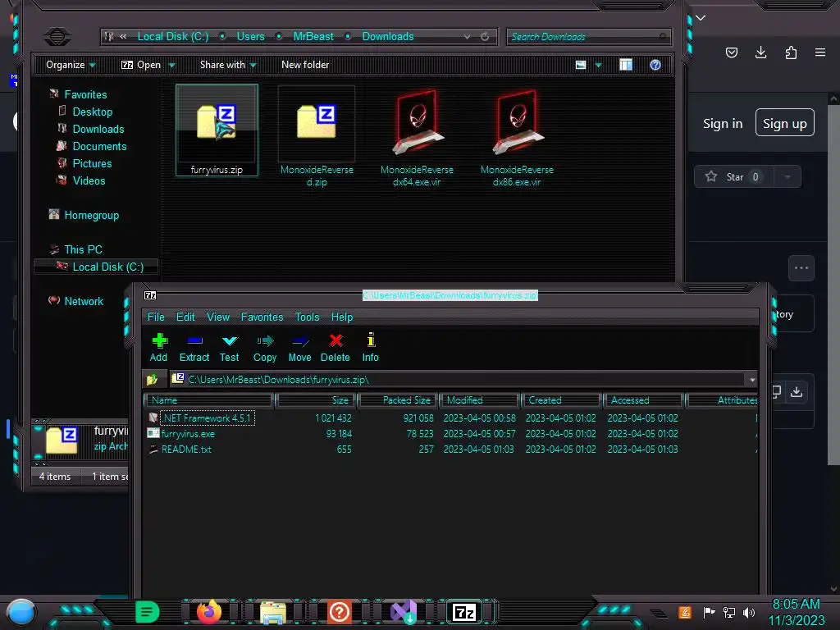Click Sign in on the browser page
Screen dimensions: 840x630
pyautogui.click(x=723, y=124)
